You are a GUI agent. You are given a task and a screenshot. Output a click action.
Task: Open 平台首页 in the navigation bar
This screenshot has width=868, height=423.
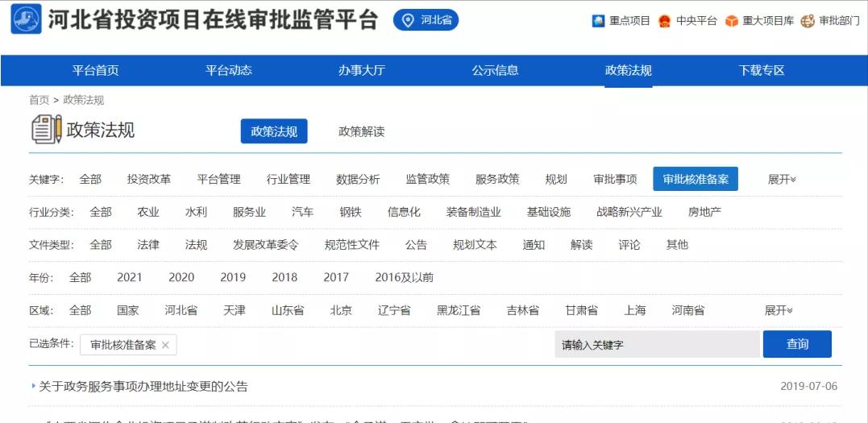[95, 70]
